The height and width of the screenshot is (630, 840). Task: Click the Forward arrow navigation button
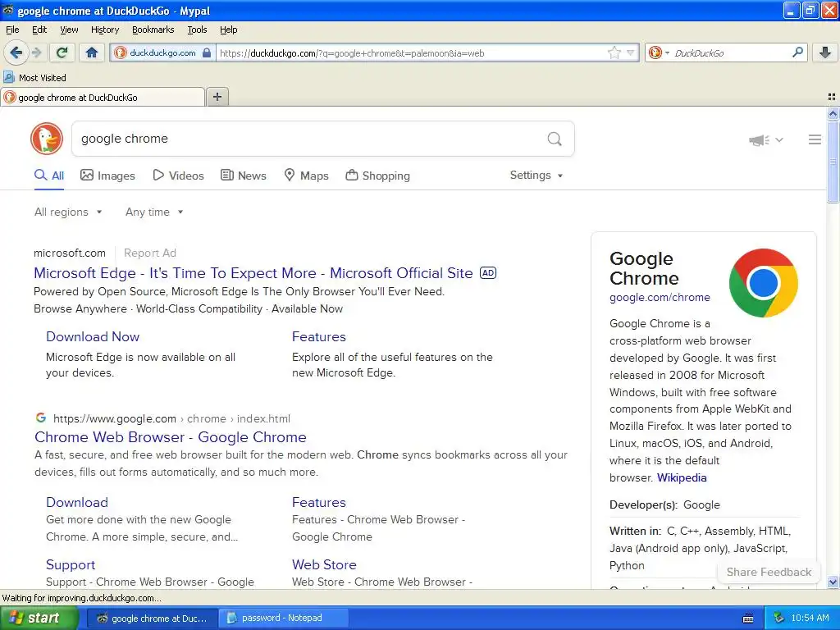36,52
